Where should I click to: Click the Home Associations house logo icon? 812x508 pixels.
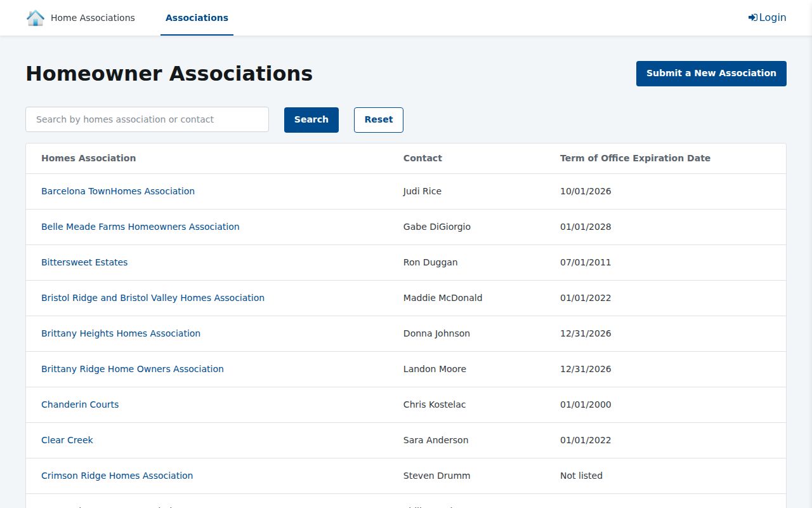click(x=36, y=18)
